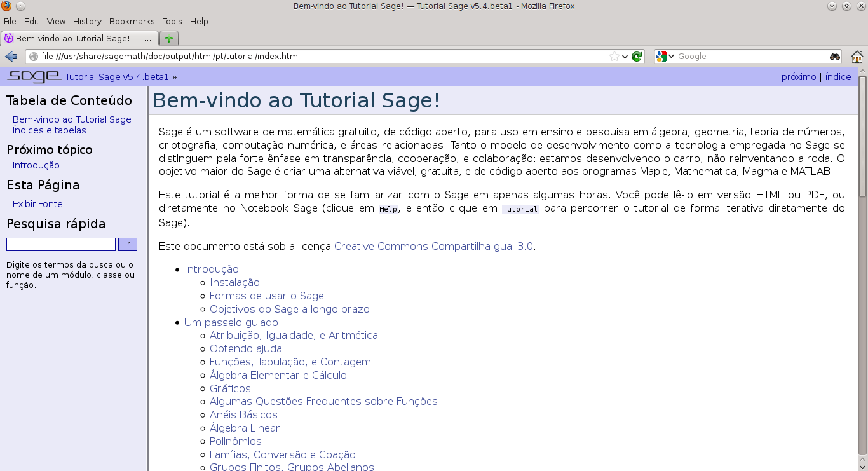Open Funções, Tabulação, e Contagem link
Image resolution: width=868 pixels, height=471 pixels.
click(290, 362)
